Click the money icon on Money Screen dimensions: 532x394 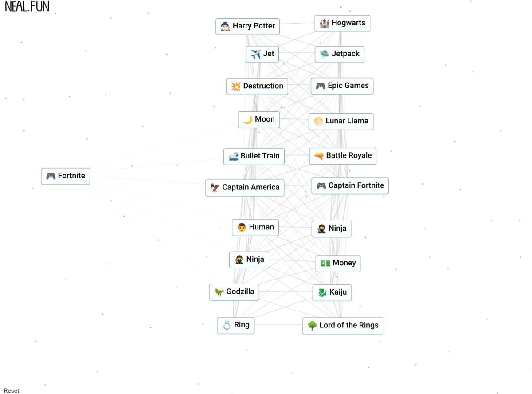pyautogui.click(x=325, y=263)
